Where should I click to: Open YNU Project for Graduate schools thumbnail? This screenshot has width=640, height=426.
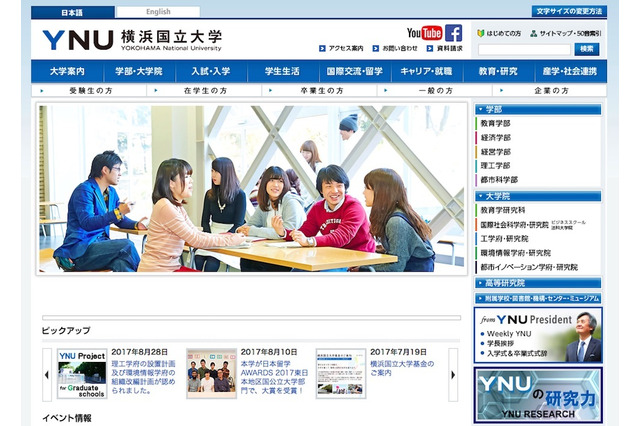click(x=82, y=374)
